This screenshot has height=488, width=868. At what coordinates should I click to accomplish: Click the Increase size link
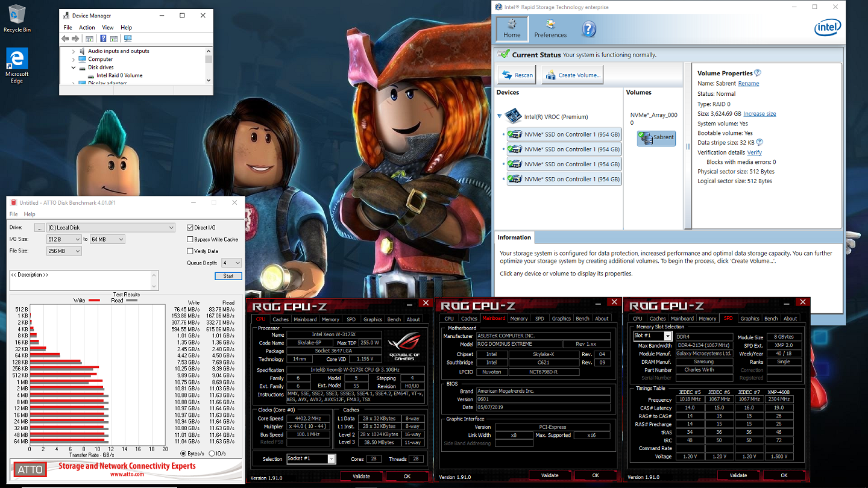point(759,113)
